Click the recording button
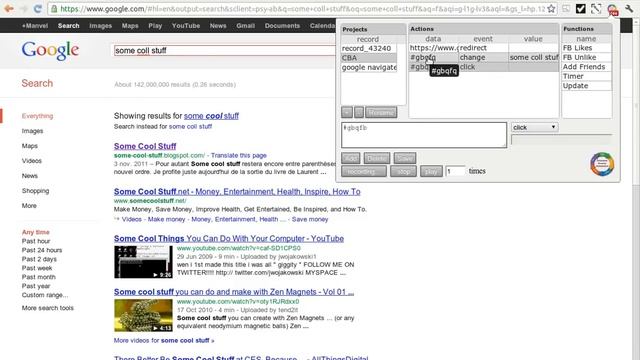 (364, 171)
